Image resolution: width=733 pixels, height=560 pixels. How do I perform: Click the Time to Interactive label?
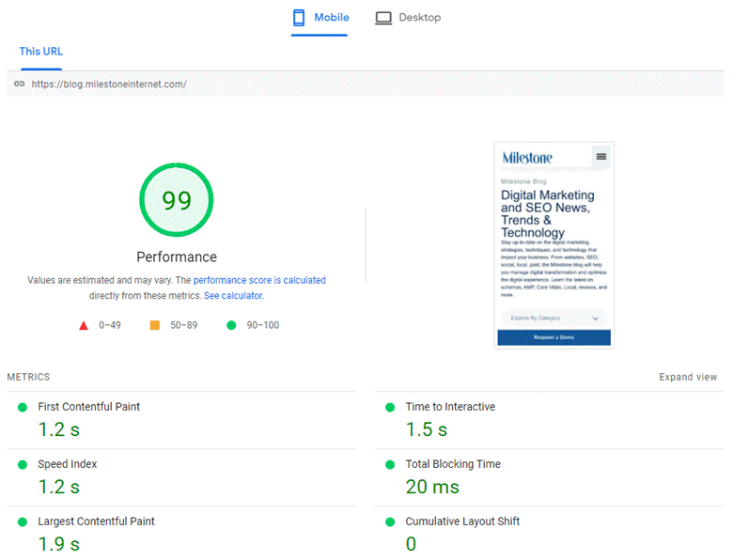coord(450,407)
